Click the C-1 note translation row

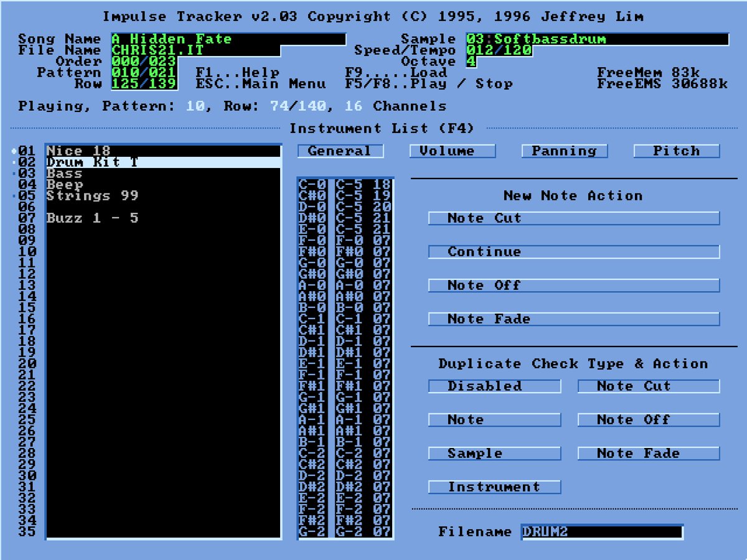point(345,319)
